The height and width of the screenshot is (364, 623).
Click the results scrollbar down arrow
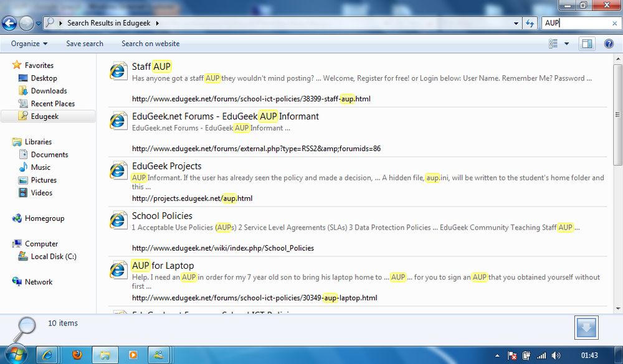(x=618, y=309)
